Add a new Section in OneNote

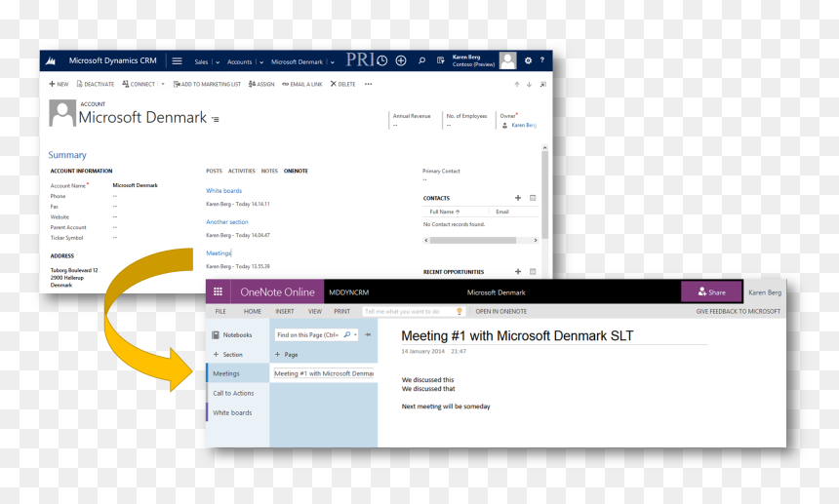[x=228, y=354]
